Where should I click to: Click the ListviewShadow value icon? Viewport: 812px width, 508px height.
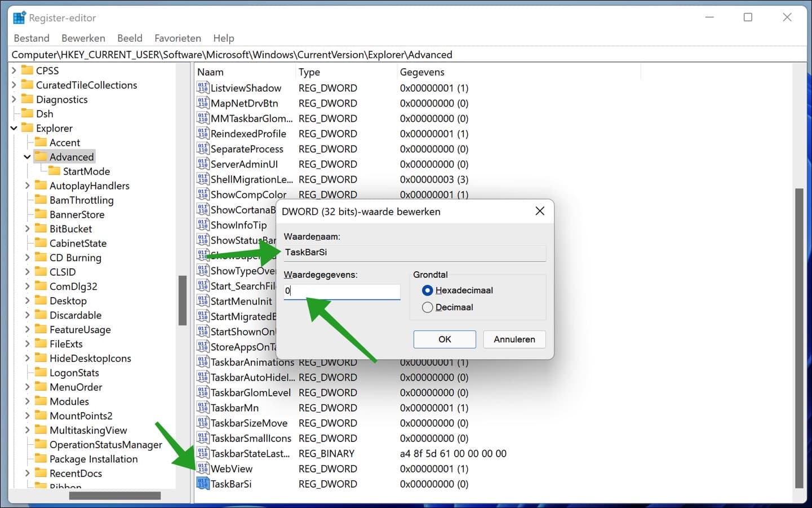pos(203,88)
